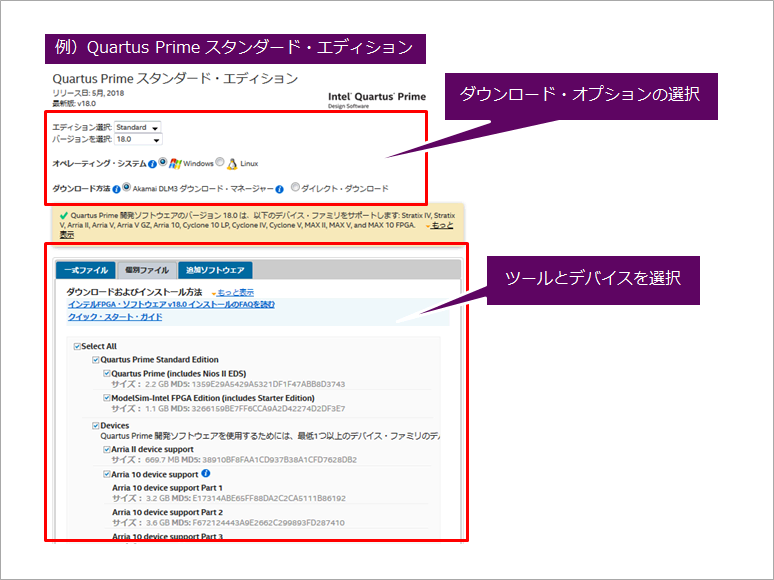Click the ModelSim MD5 value 3266159BE7FF6CCA9A2D42274D2DF3E7
Image resolution: width=774 pixels, height=580 pixels.
(x=268, y=409)
